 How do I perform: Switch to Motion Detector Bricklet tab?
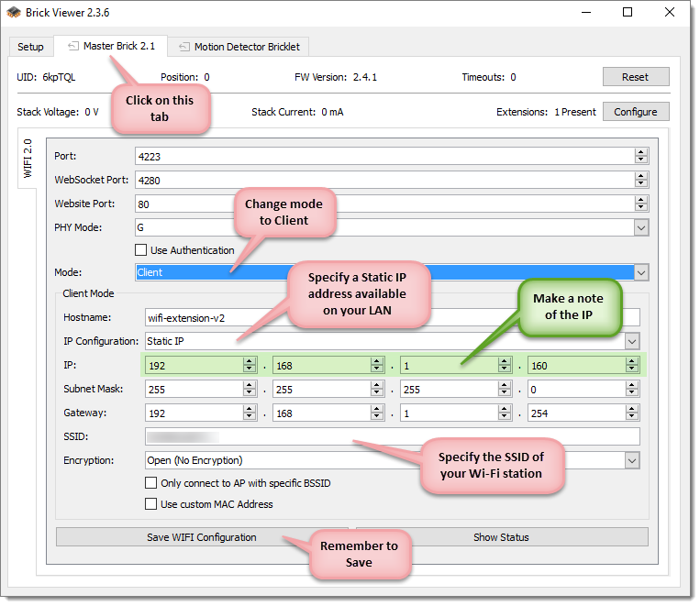click(239, 47)
